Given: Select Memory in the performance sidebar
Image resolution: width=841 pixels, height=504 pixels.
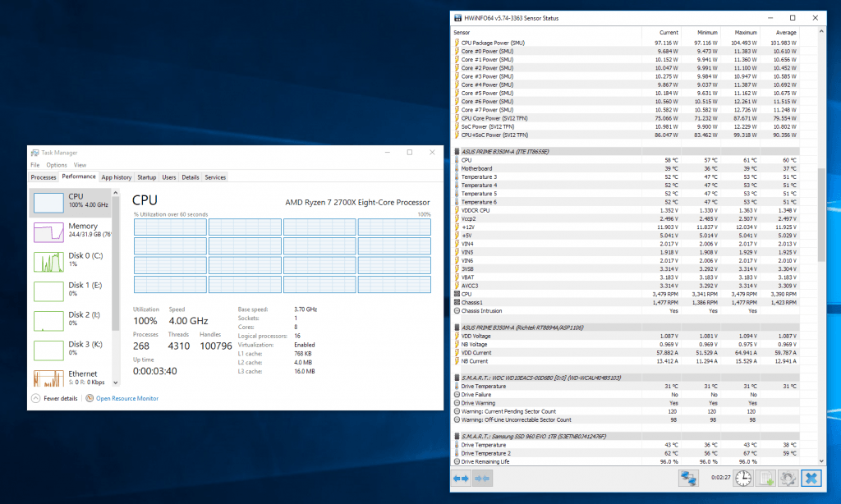Looking at the screenshot, I should tap(71, 231).
